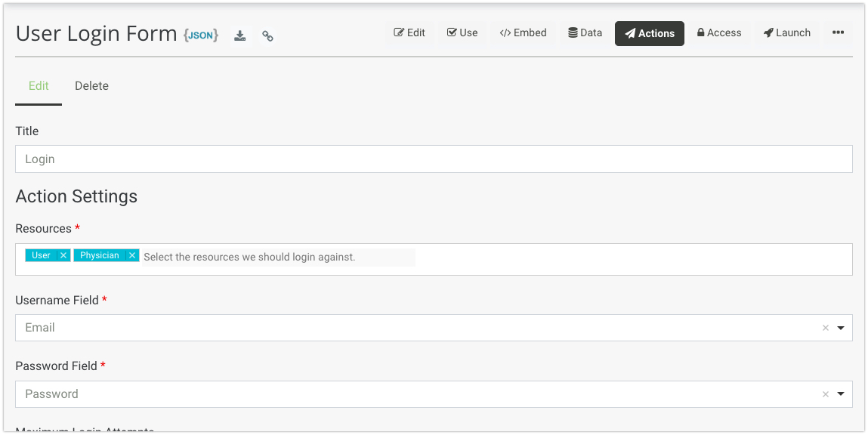Click into the Title text field
The height and width of the screenshot is (435, 868).
click(x=434, y=159)
